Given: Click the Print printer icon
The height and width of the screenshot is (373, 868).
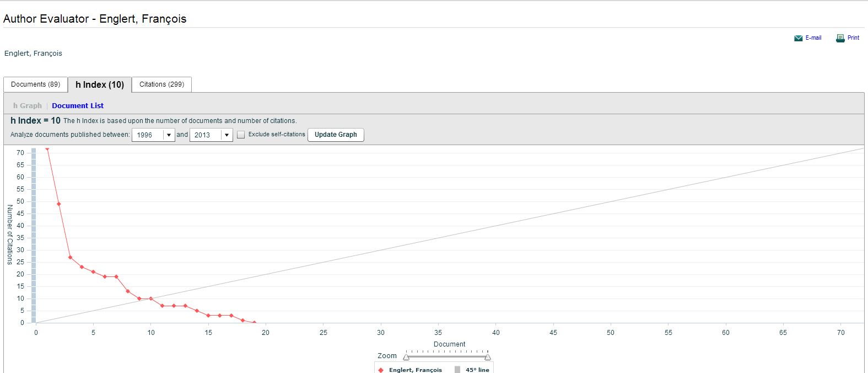Looking at the screenshot, I should click(x=840, y=38).
